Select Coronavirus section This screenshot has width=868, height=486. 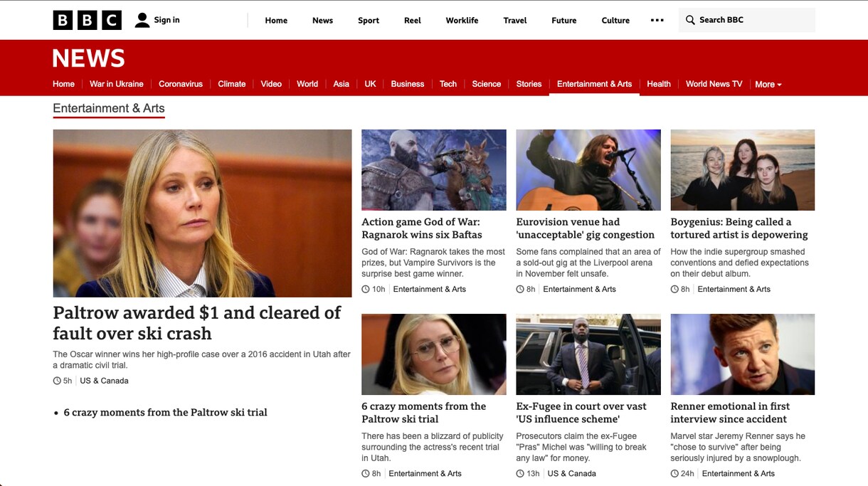coord(181,84)
